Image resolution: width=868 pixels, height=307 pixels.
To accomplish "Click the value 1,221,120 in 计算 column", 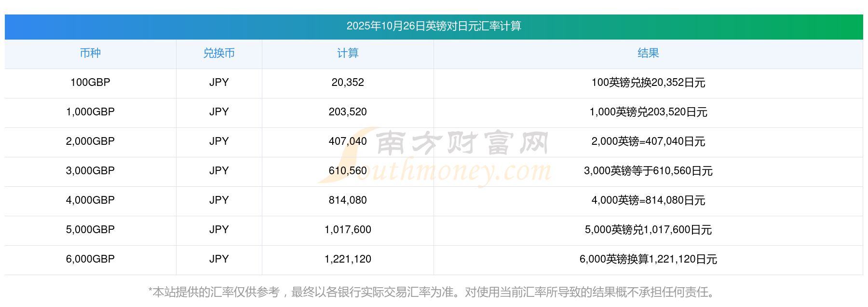I will pyautogui.click(x=348, y=259).
